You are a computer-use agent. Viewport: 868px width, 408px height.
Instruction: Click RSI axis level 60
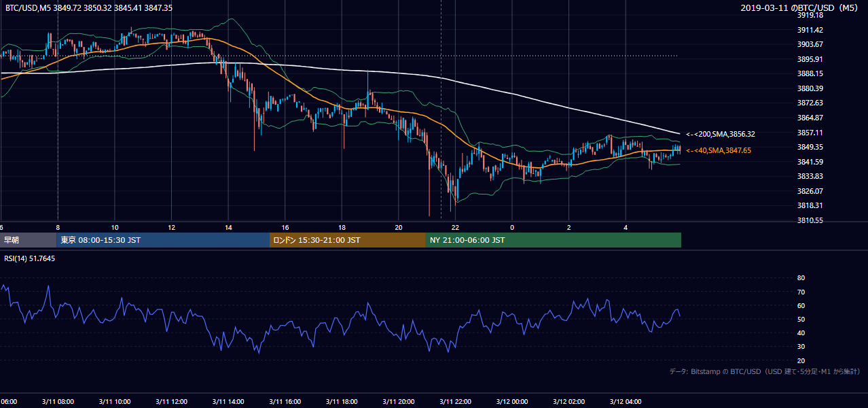coord(801,305)
